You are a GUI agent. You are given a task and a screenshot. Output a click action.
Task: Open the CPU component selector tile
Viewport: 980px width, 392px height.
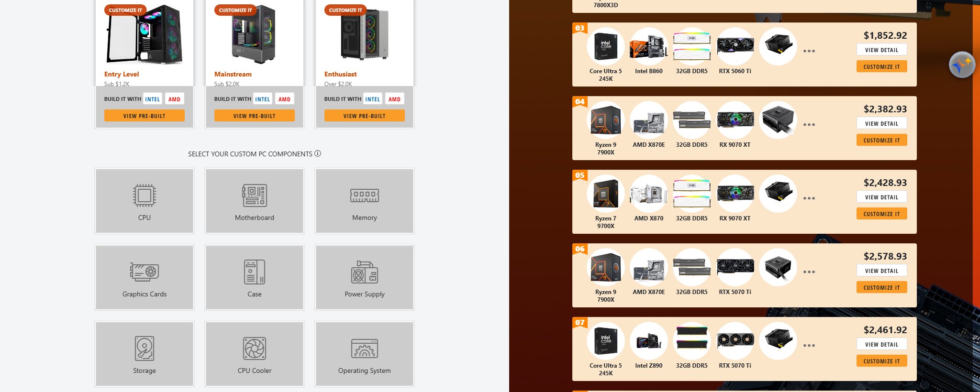[145, 201]
